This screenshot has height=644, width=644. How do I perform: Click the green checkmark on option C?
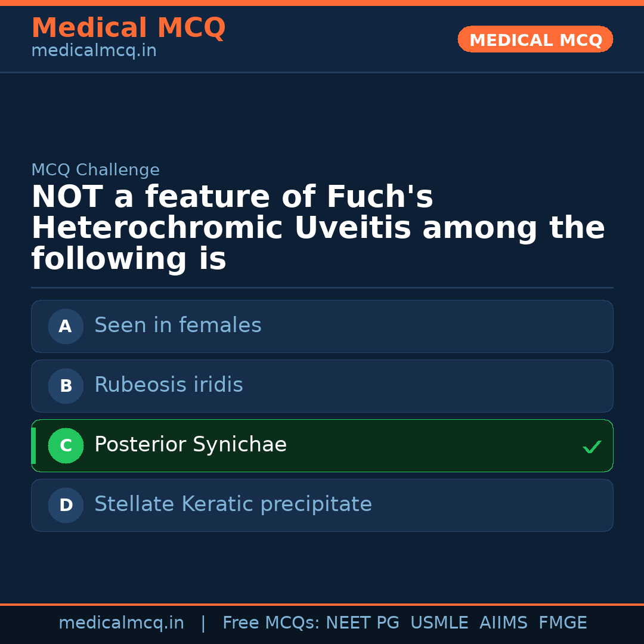(x=592, y=447)
